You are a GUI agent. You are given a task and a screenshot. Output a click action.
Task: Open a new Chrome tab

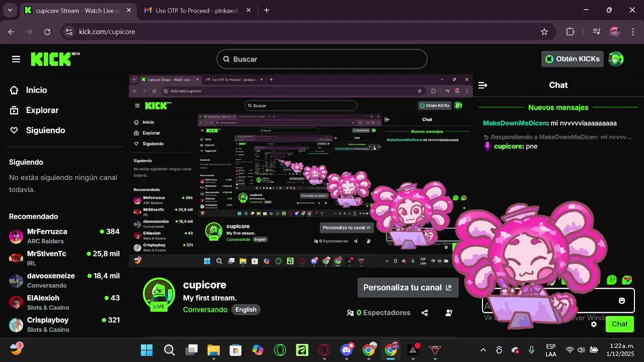[267, 10]
